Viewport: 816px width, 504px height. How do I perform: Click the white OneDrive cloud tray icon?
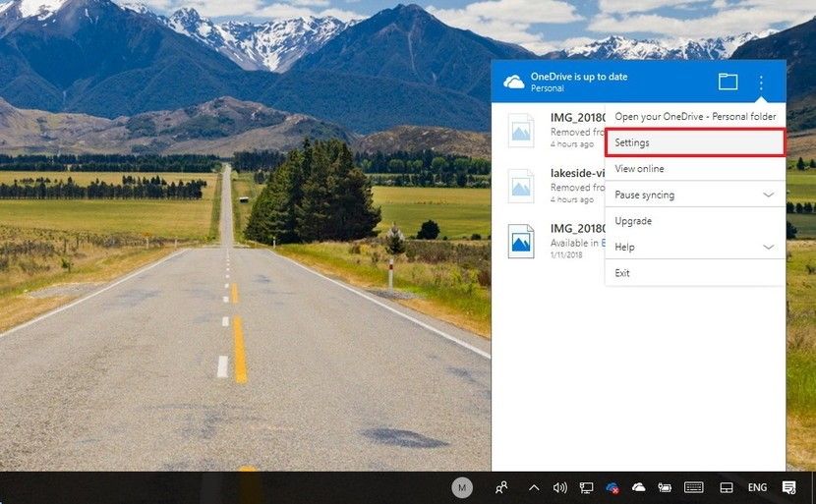coord(639,487)
